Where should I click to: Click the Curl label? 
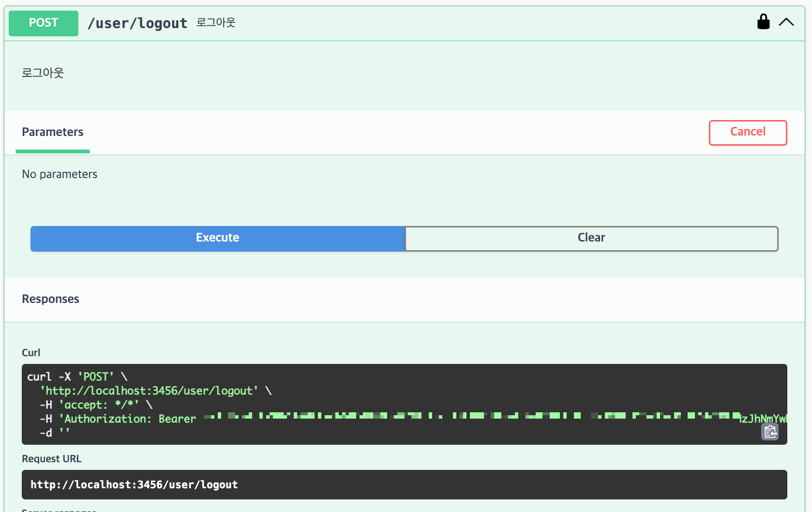31,353
